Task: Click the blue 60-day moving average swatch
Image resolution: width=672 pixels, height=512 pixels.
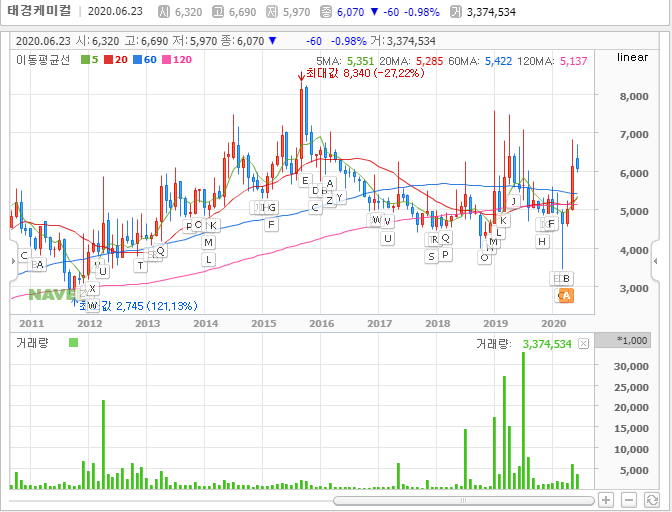Action: (137, 60)
